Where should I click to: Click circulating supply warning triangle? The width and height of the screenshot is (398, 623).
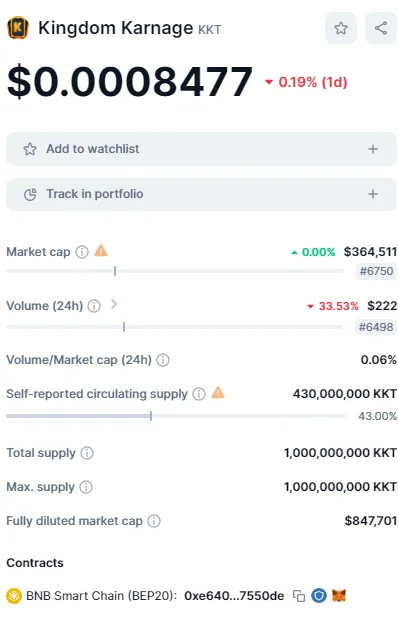pyautogui.click(x=218, y=393)
